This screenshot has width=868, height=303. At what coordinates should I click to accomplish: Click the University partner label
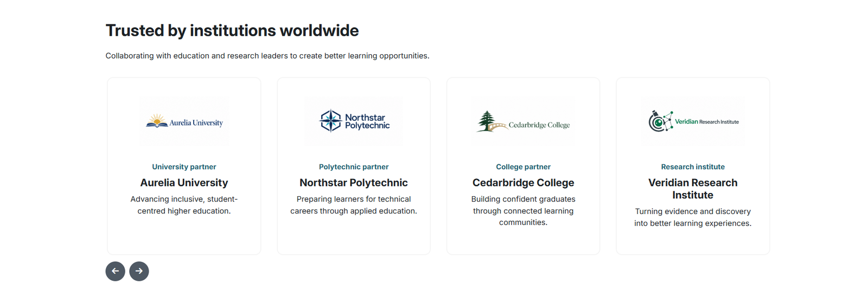[184, 167]
